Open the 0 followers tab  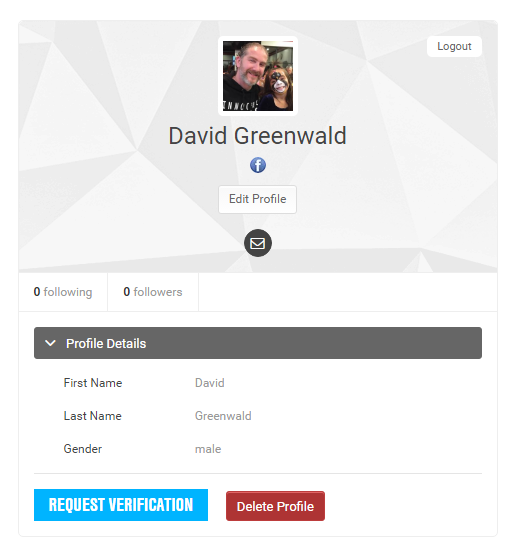[153, 292]
